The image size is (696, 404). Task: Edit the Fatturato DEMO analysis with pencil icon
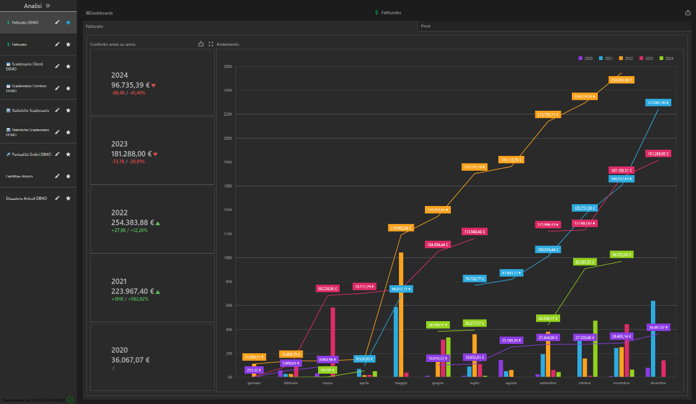57,22
